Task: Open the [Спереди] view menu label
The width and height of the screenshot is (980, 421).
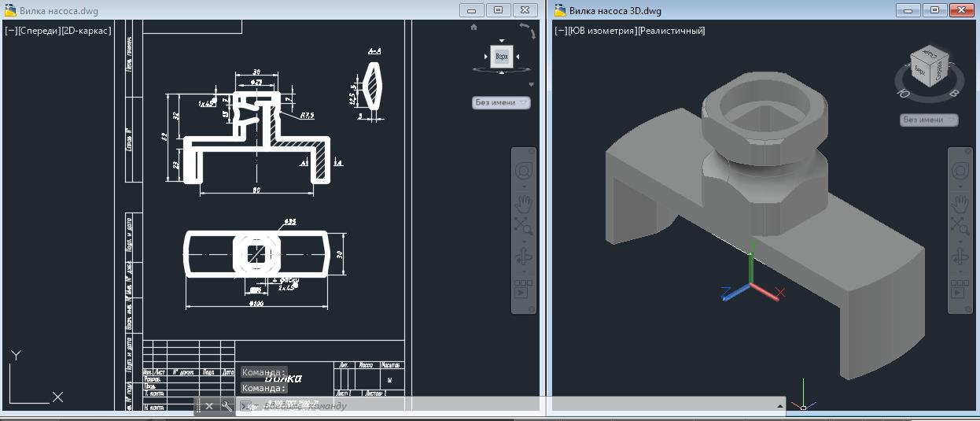Action: pos(39,31)
